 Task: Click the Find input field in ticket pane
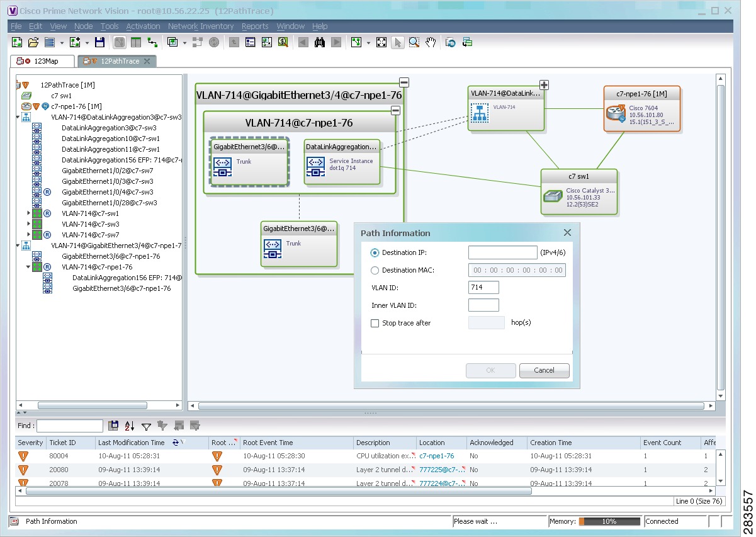[70, 426]
